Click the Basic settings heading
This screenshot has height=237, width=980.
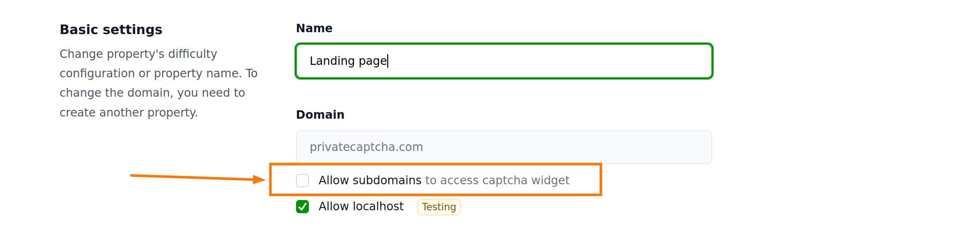tap(111, 29)
